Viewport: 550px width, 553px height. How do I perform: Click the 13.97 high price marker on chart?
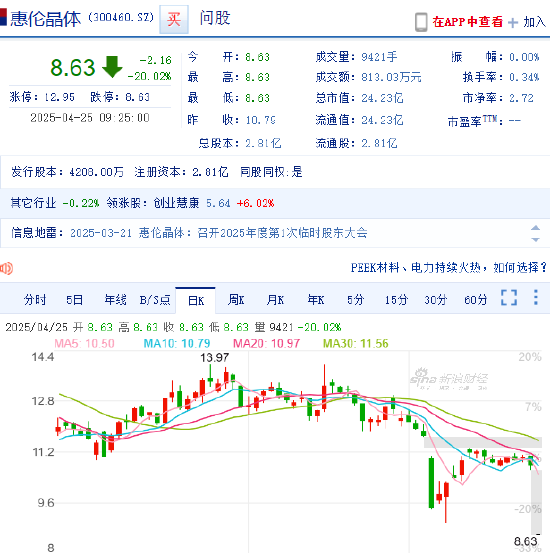pyautogui.click(x=214, y=358)
